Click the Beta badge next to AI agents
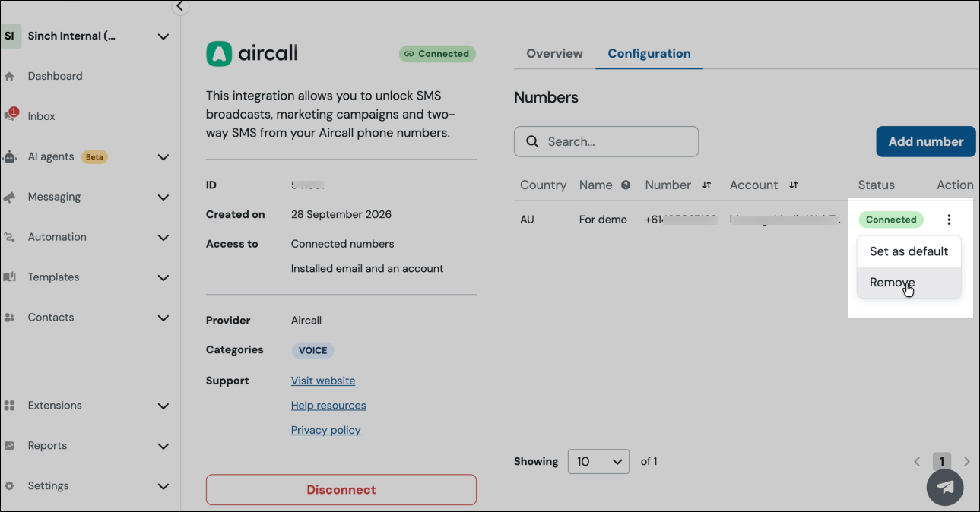The height and width of the screenshot is (512, 980). pos(94,157)
